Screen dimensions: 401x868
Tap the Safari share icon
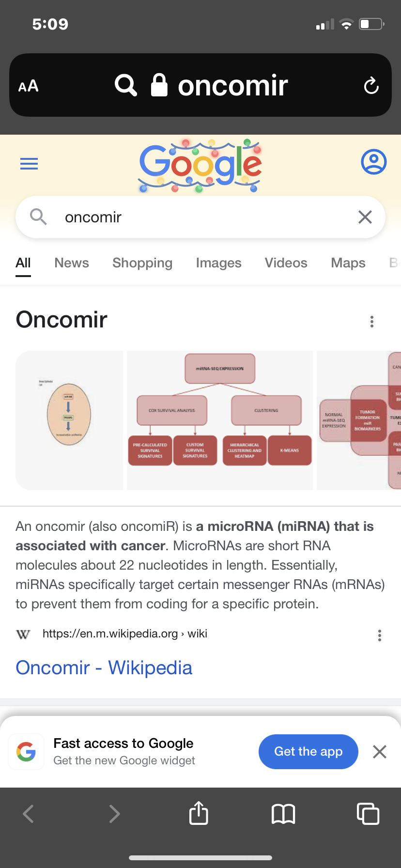click(199, 813)
